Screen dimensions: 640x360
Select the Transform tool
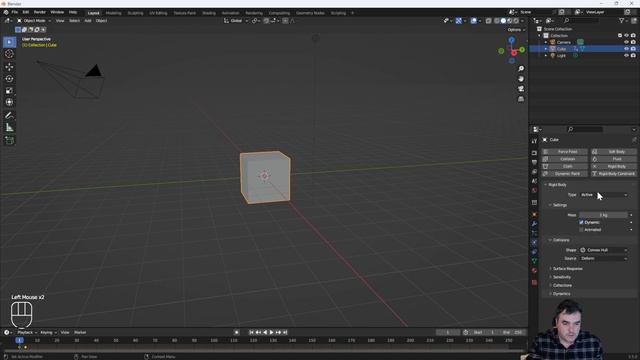pos(9,102)
